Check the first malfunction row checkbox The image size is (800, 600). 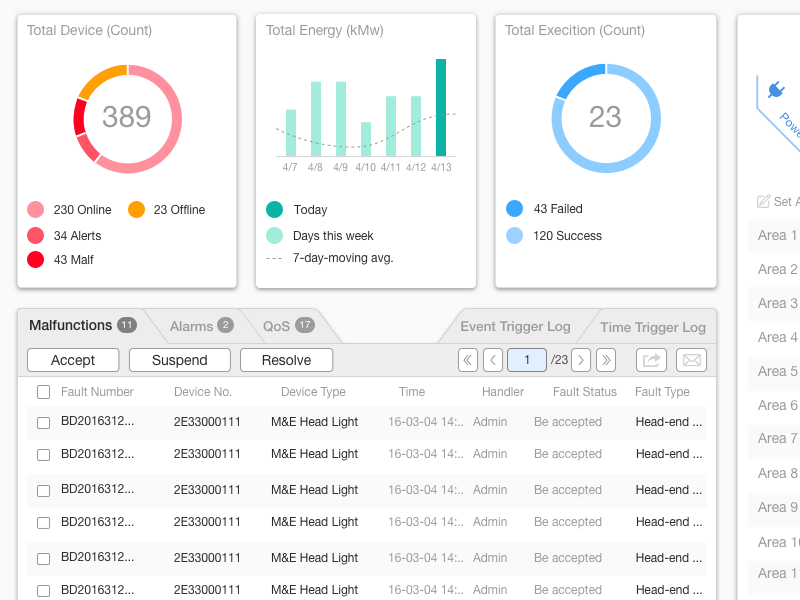point(44,422)
